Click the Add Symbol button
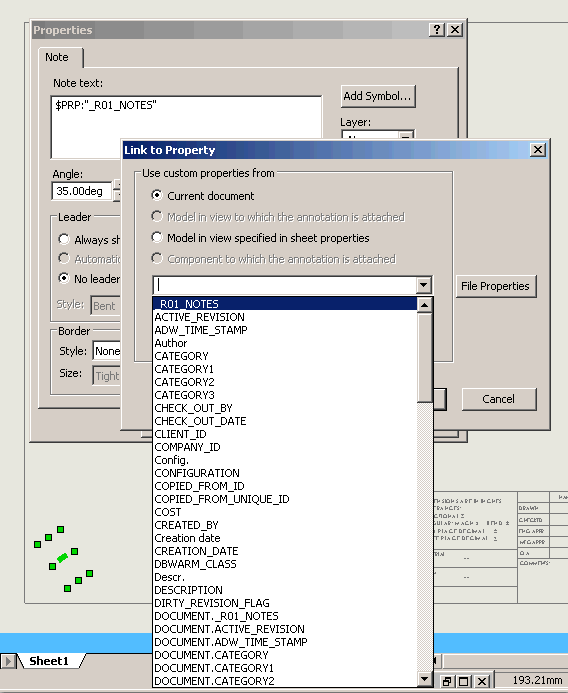568x693 pixels. (x=377, y=96)
